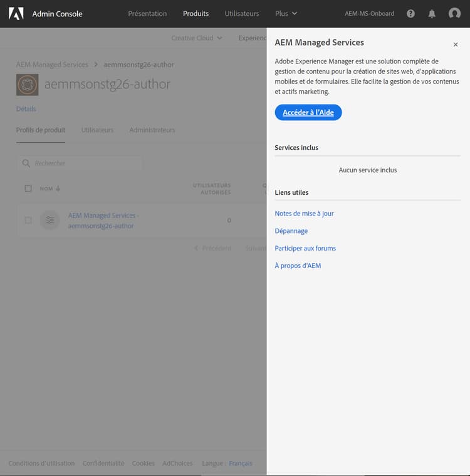
Task: Switch to the Administrateurs tab
Action: [x=152, y=130]
